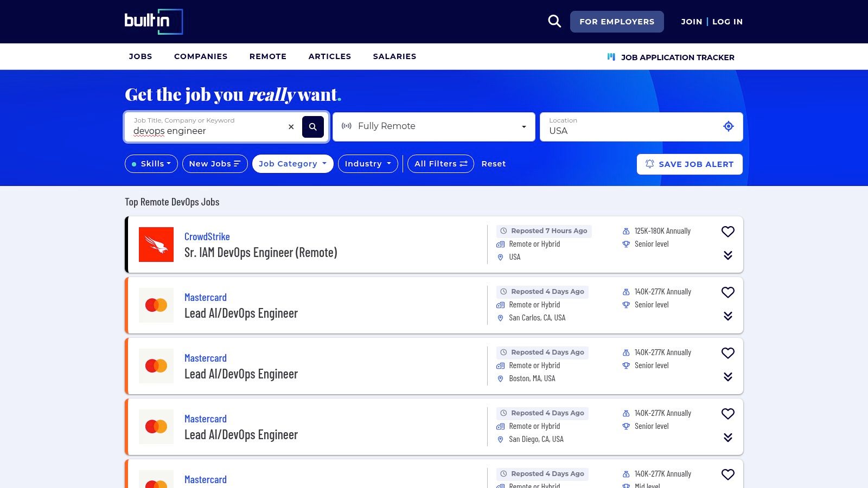The image size is (868, 488).
Task: Favorite the Mastercard Boston job heart
Action: [728, 353]
